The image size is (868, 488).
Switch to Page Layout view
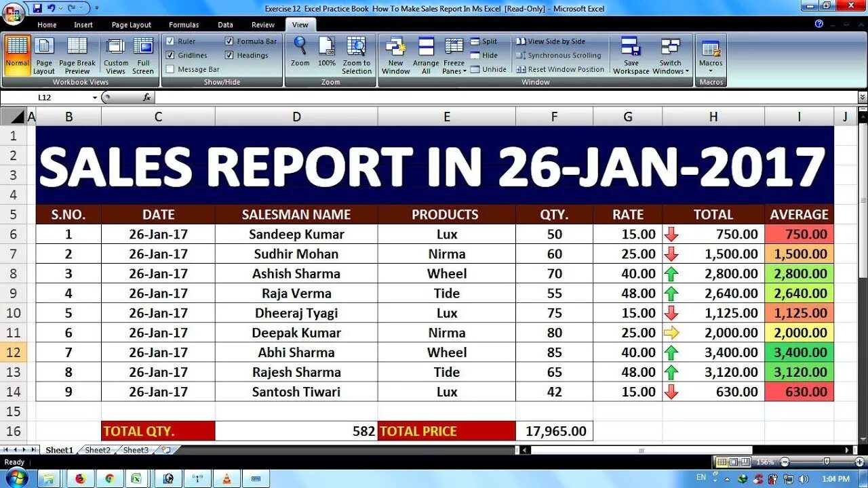click(x=44, y=55)
